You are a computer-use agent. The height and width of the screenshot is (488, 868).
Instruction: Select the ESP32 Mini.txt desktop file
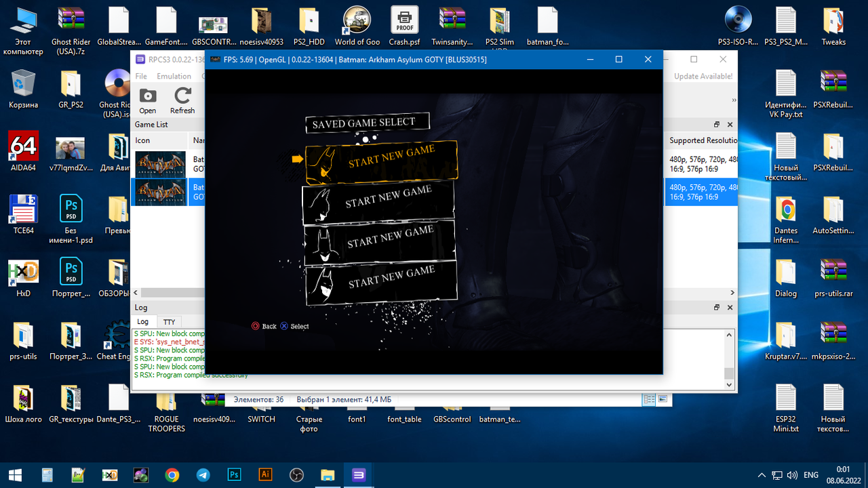(x=786, y=408)
